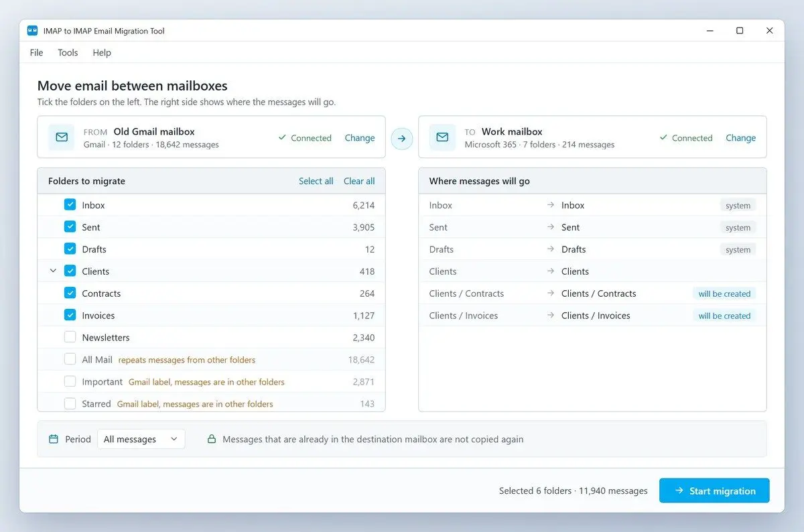Untick the Contracts subfolder checkbox
804x532 pixels.
tap(70, 293)
